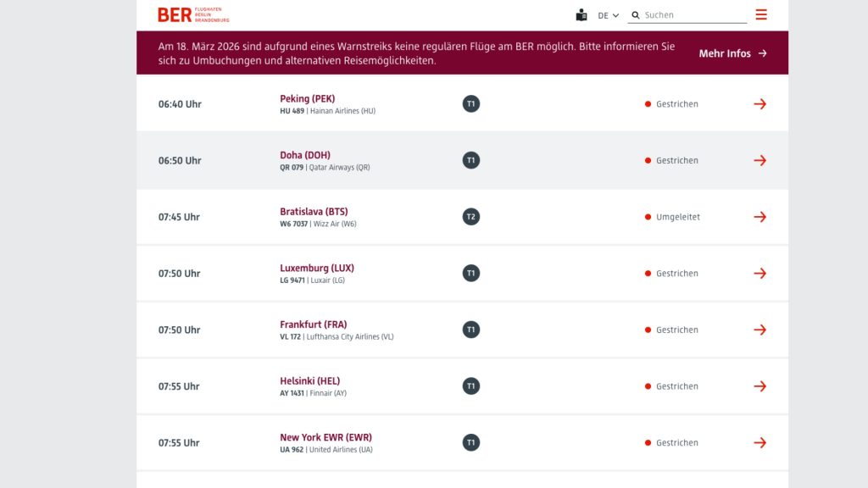Select the Peking (PEK) destination link
The width and height of the screenshot is (868, 488).
(x=307, y=98)
